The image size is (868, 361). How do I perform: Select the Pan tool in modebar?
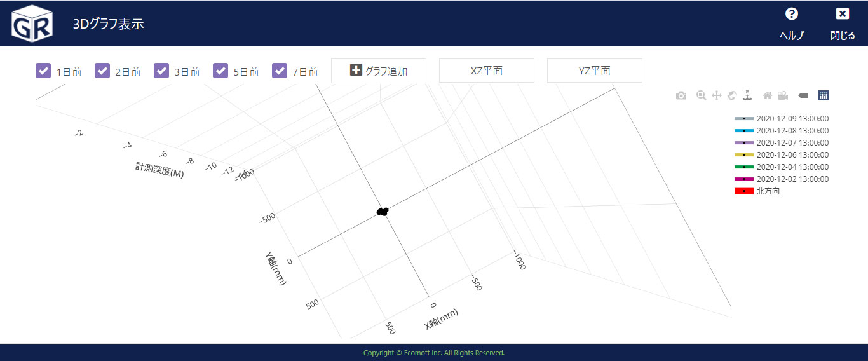point(716,95)
